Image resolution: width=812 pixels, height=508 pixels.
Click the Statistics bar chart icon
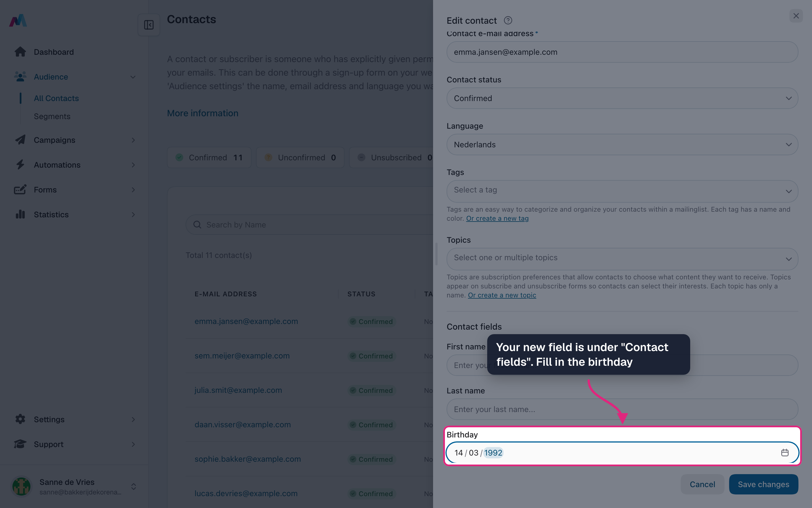(x=20, y=214)
